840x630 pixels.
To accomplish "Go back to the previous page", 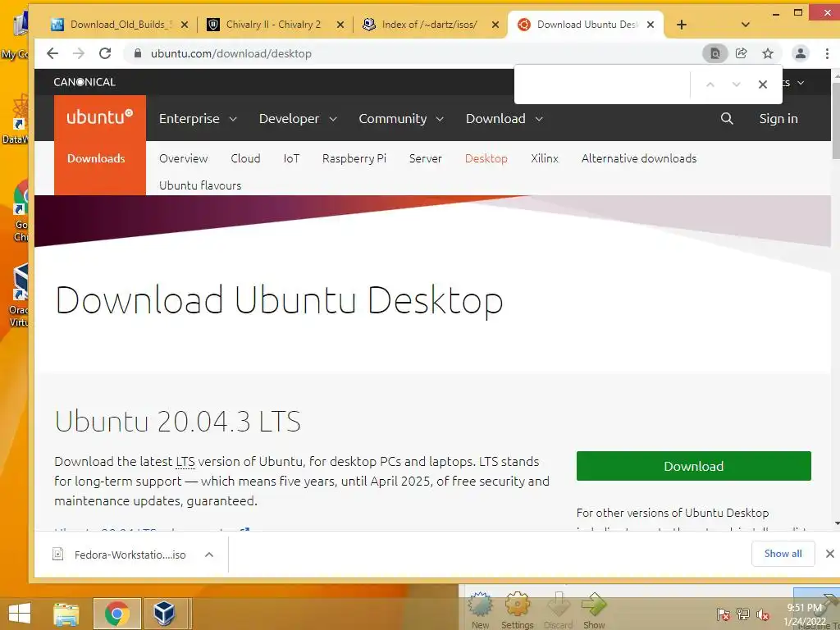I will pyautogui.click(x=52, y=53).
